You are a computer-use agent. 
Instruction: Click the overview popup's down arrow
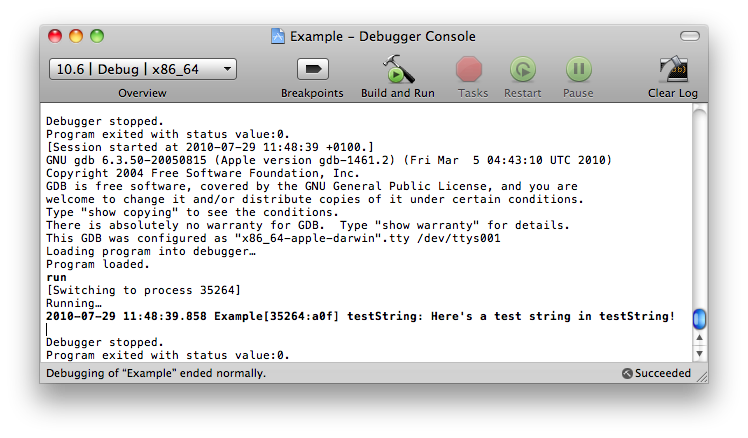click(228, 69)
